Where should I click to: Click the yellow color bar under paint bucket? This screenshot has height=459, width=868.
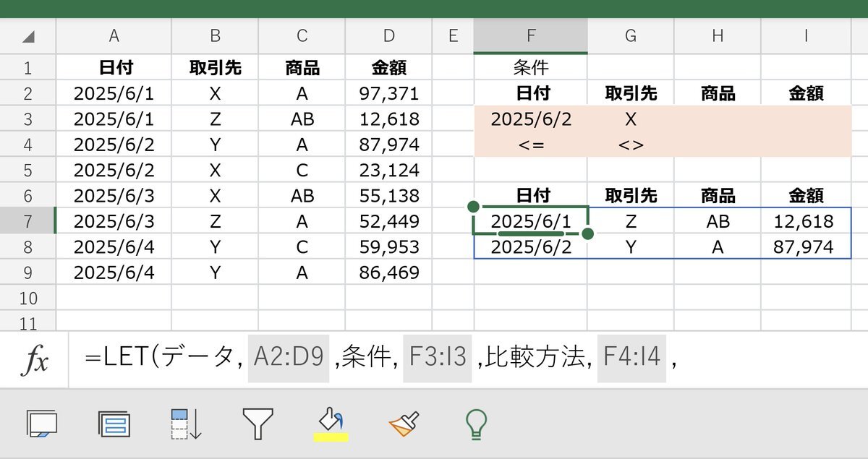[x=331, y=437]
